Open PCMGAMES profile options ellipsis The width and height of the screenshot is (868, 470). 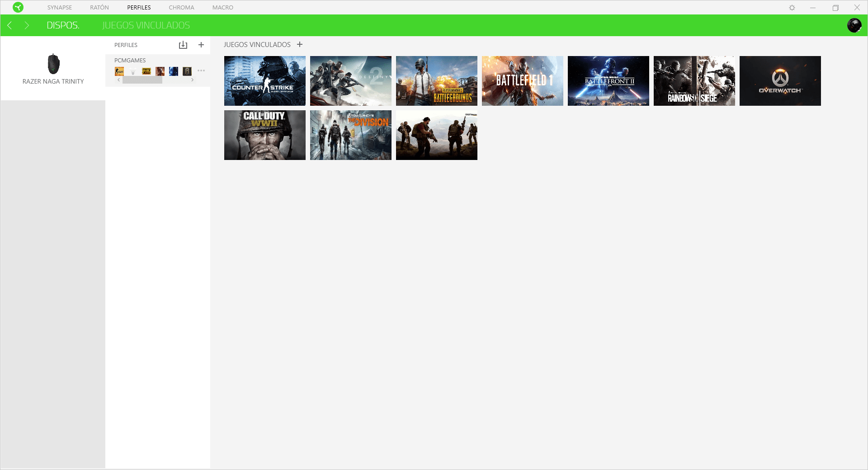point(201,70)
